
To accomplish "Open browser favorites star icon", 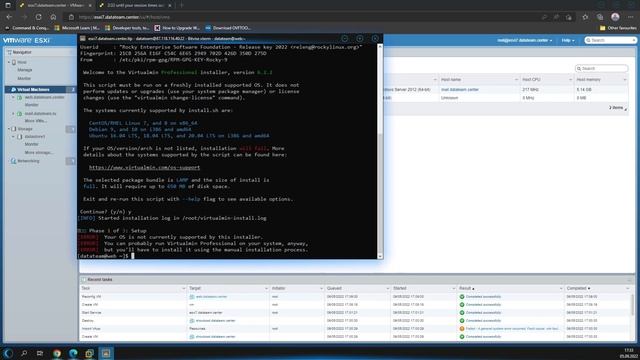I will (x=585, y=17).
